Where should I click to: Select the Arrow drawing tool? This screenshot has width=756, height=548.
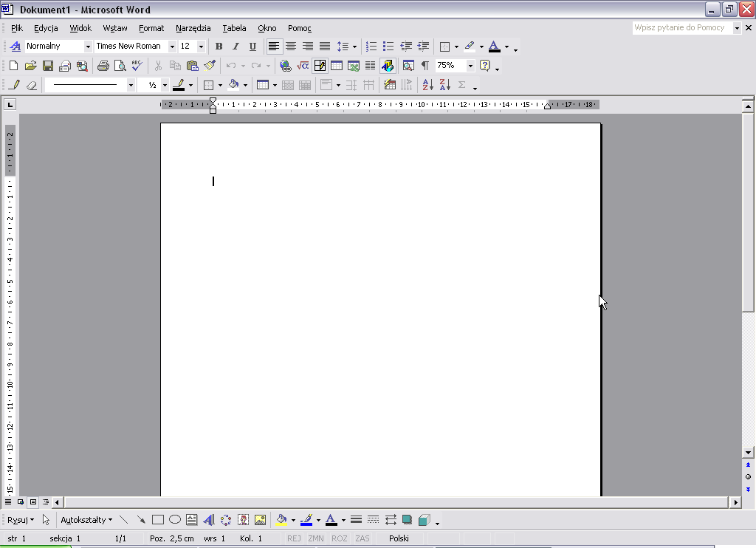141,520
